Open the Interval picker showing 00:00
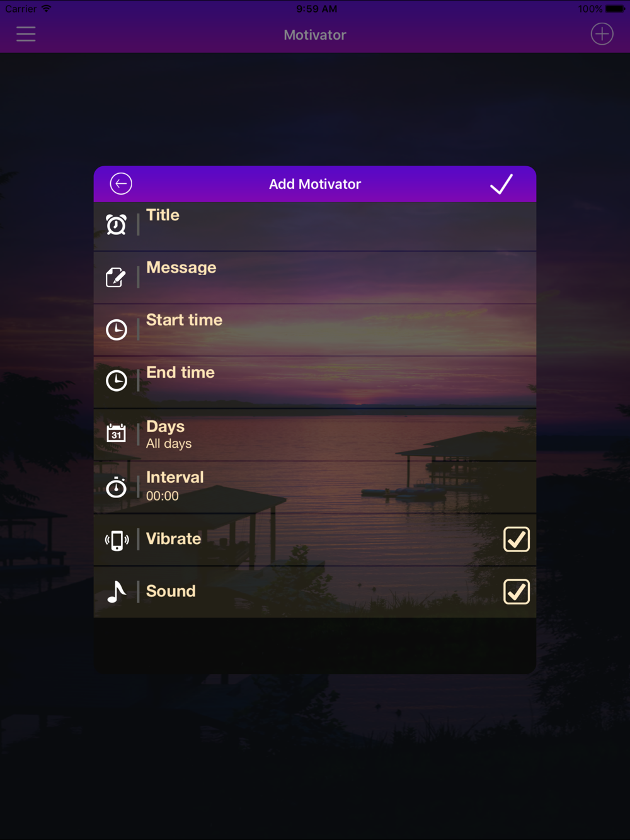Image resolution: width=630 pixels, height=840 pixels. pos(315,487)
